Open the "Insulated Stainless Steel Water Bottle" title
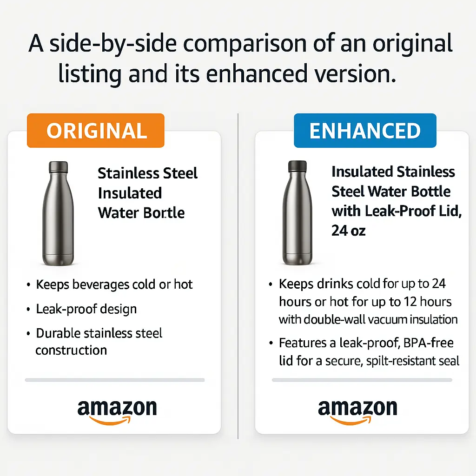Viewport: 476px width, 476px height. [x=393, y=191]
